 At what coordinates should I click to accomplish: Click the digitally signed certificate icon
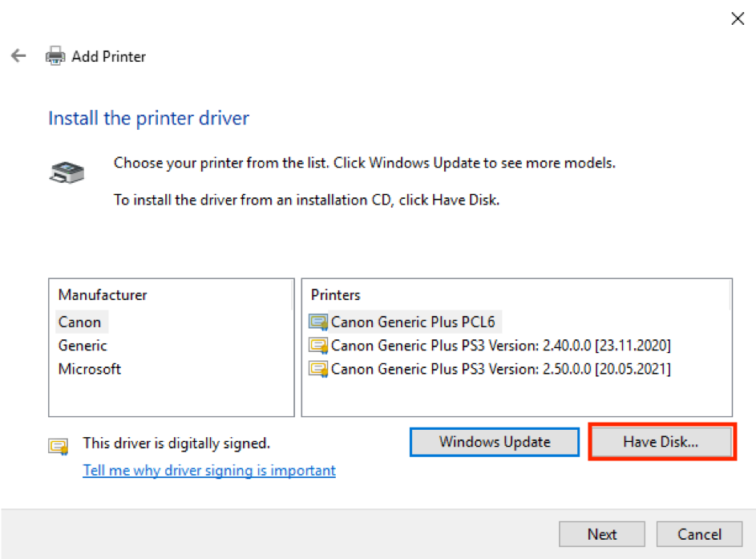tap(59, 446)
